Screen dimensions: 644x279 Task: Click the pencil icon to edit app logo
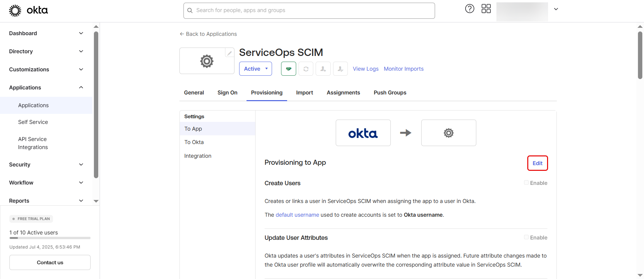coord(229,53)
